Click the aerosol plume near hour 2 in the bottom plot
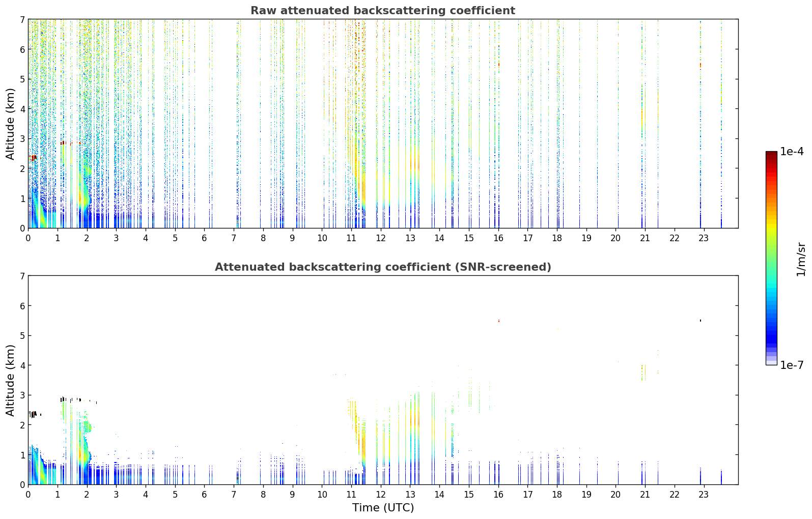This screenshot has width=812, height=519. (85, 454)
